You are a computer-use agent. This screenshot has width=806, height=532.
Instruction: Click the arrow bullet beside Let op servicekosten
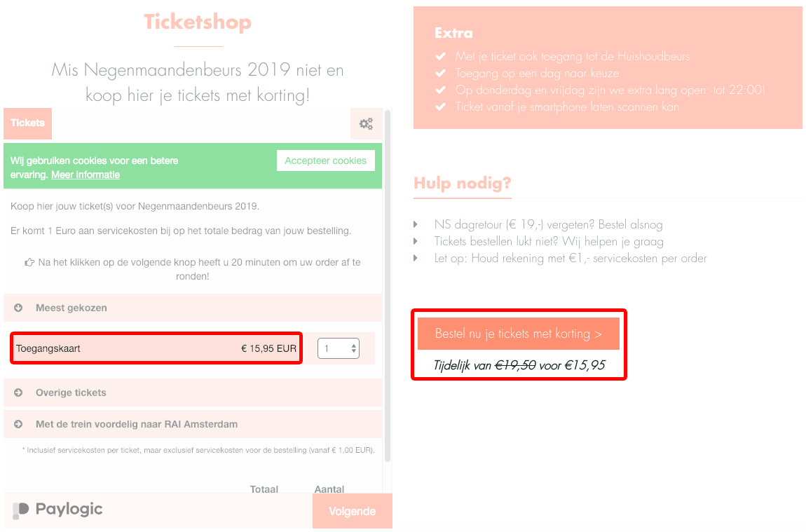click(x=416, y=258)
